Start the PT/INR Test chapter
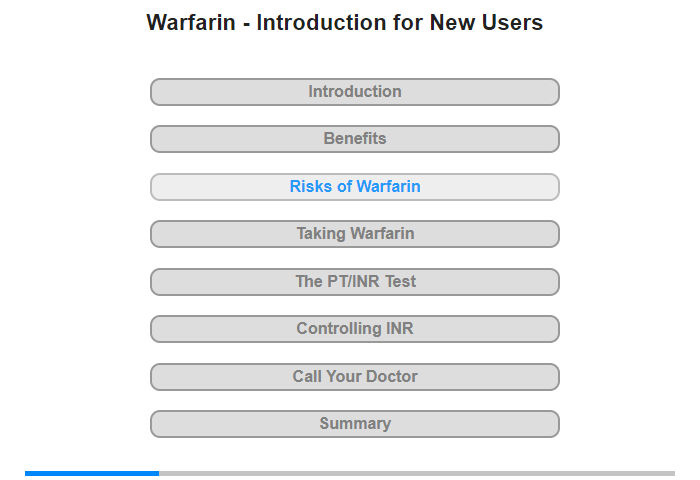 355,282
